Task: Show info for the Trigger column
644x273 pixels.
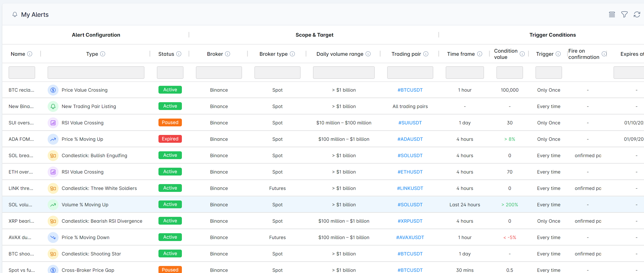Action: [x=558, y=54]
